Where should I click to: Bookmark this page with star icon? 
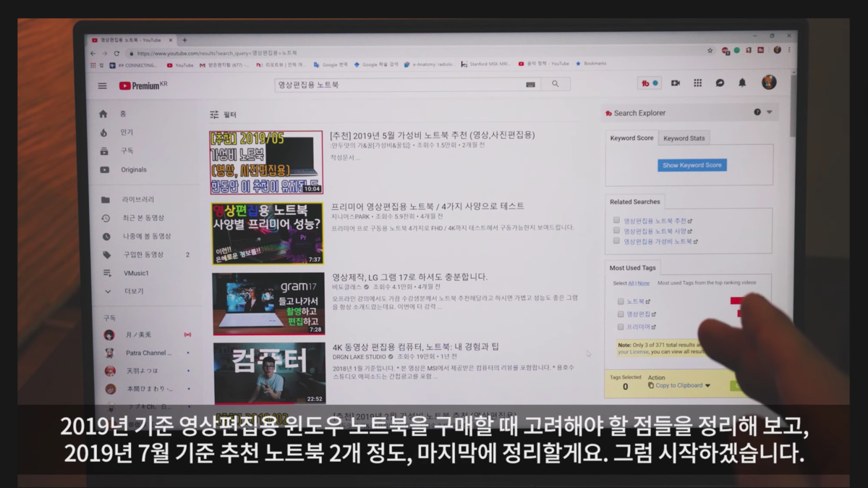pos(710,51)
